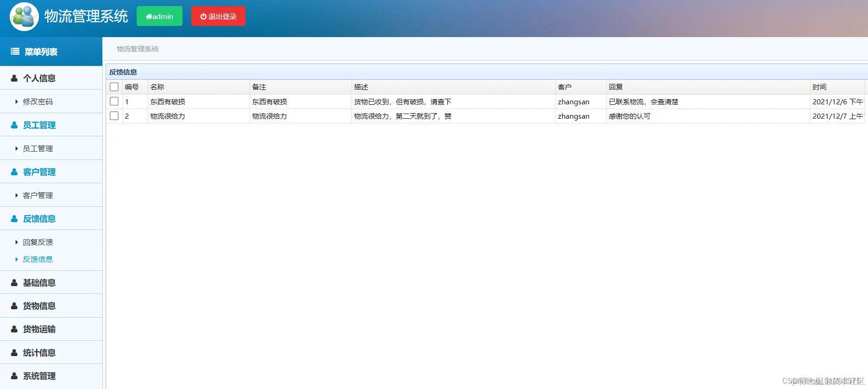Collapse the 员工管理 menu section header
This screenshot has height=389, width=868.
[x=51, y=125]
